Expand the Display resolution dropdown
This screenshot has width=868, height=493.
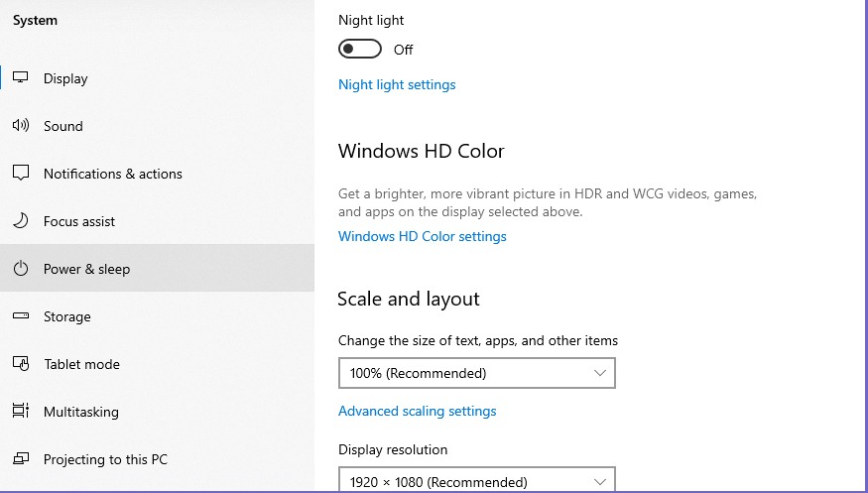(x=476, y=480)
